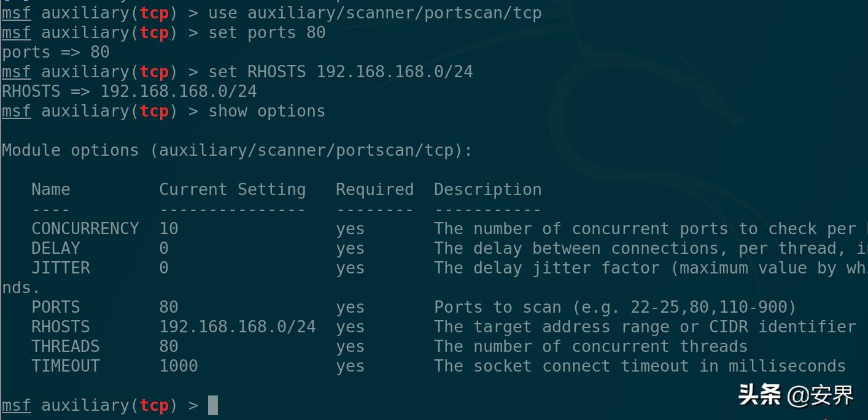The image size is (868, 420).
Task: Click the "Description" column header
Action: point(487,189)
